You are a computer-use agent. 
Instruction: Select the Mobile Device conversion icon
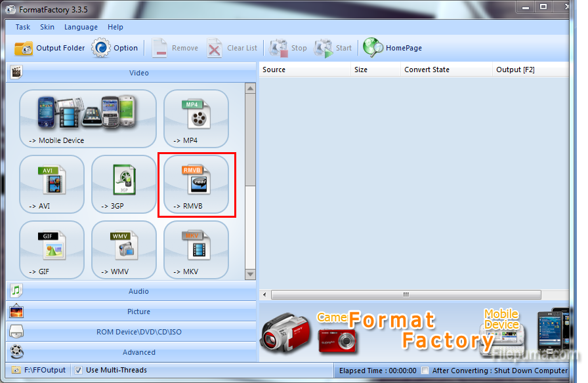[x=88, y=118]
